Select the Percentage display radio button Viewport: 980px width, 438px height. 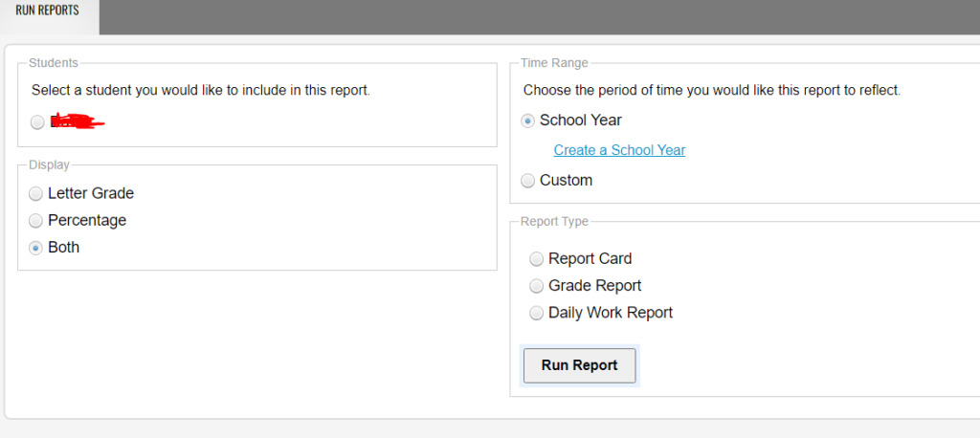point(36,221)
